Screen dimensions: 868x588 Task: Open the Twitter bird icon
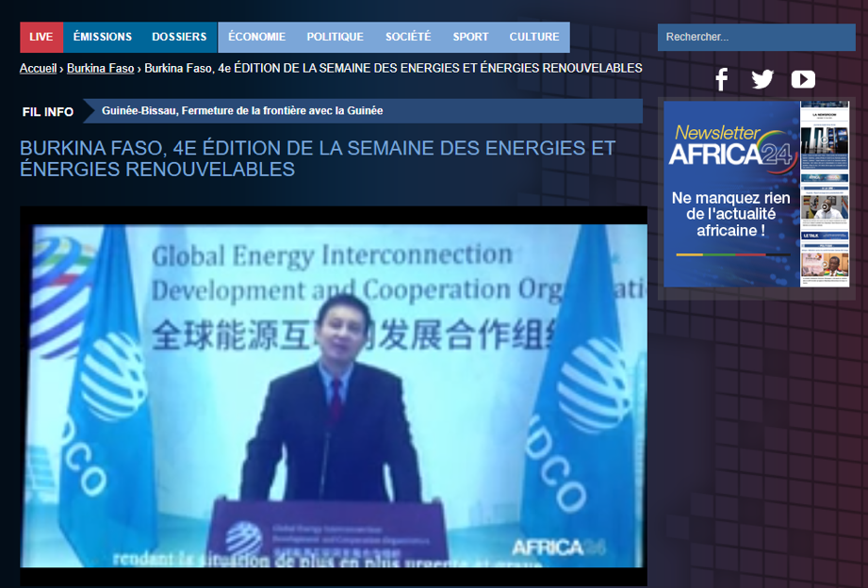[762, 79]
